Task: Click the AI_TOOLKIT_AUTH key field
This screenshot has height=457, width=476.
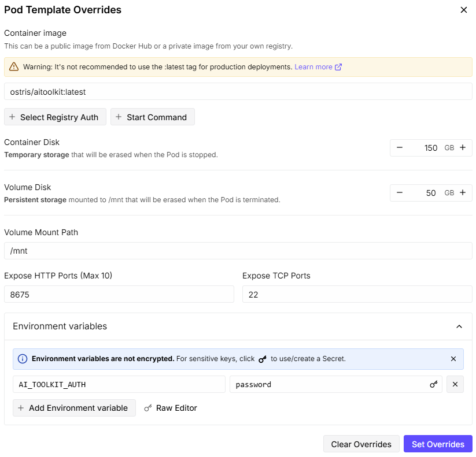Action: pyautogui.click(x=119, y=385)
